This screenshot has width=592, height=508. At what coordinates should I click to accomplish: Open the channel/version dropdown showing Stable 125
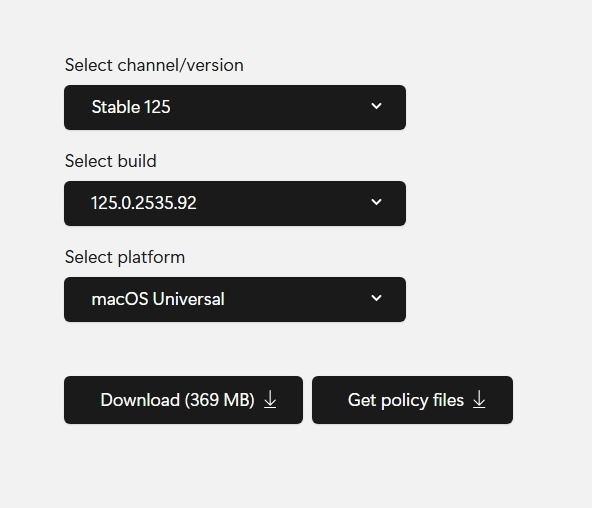coord(235,108)
